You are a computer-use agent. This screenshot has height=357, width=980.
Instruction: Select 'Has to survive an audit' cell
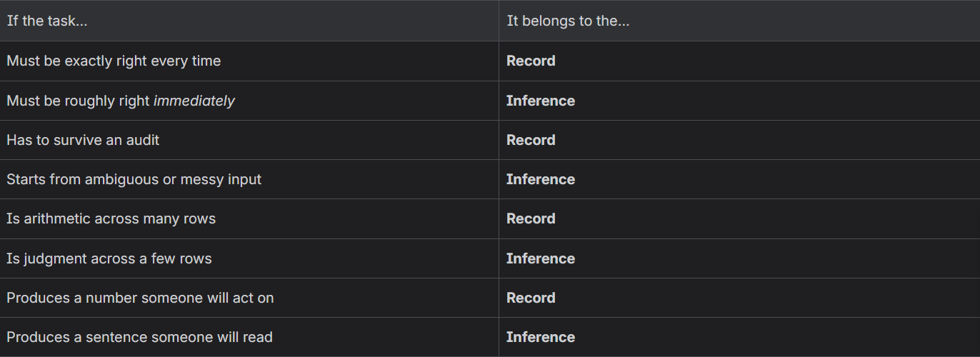(x=249, y=140)
